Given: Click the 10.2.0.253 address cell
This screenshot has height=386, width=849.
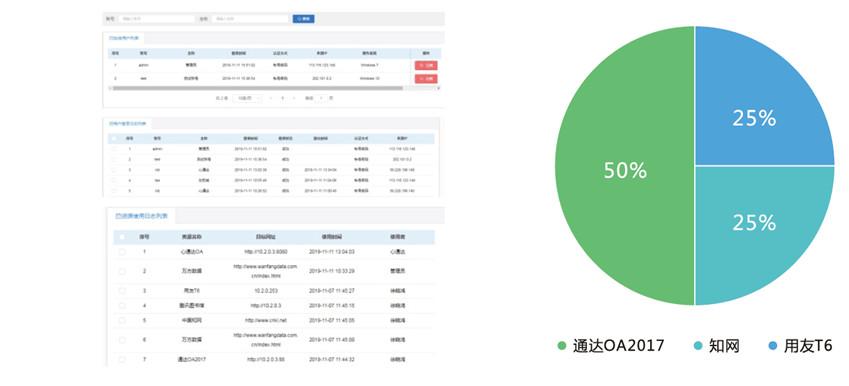Looking at the screenshot, I should point(265,291).
